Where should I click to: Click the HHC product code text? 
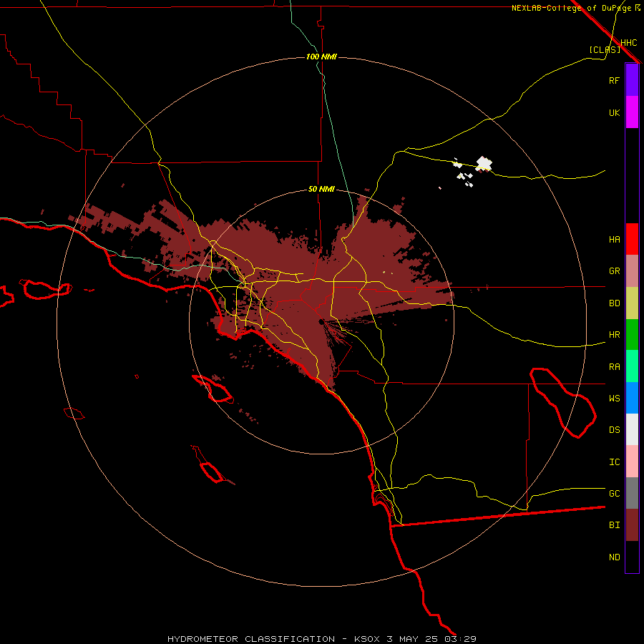coord(628,43)
